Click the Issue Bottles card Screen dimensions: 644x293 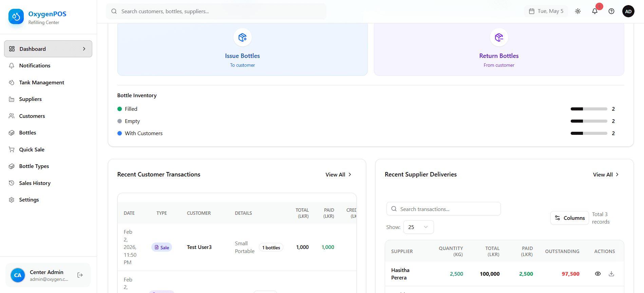(x=243, y=49)
